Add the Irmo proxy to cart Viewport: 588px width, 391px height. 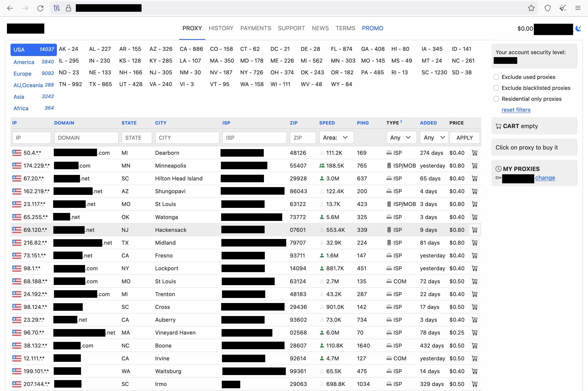tap(475, 384)
